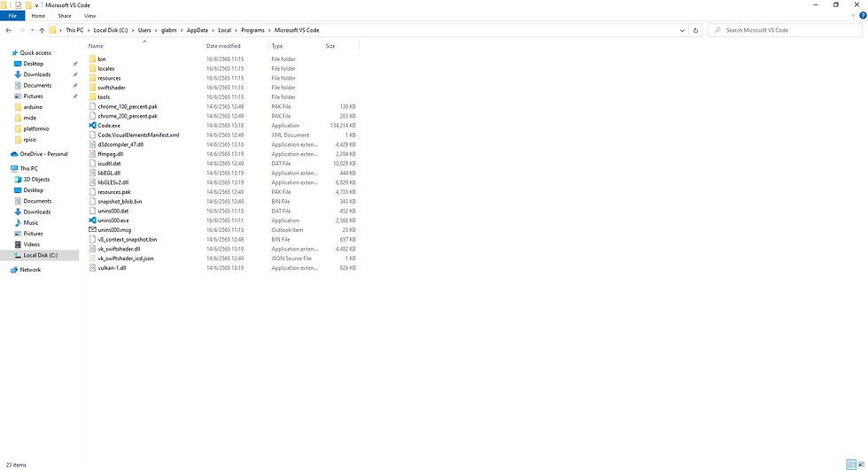This screenshot has height=470, width=868.
Task: Select the unins000.exe application icon
Action: [x=92, y=220]
